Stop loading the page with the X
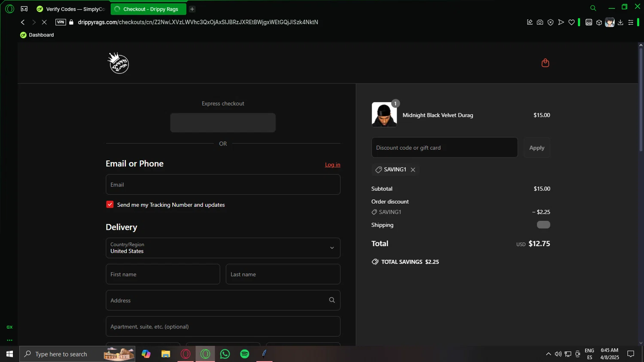This screenshot has width=644, height=362. coord(44,22)
